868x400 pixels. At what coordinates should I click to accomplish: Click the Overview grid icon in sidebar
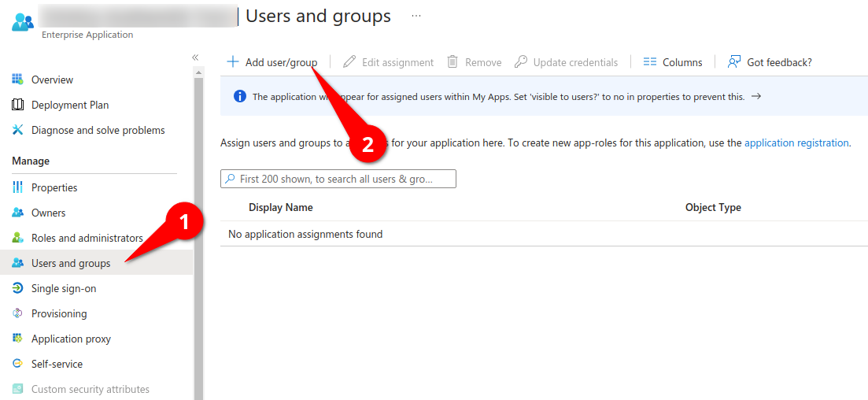click(x=17, y=80)
